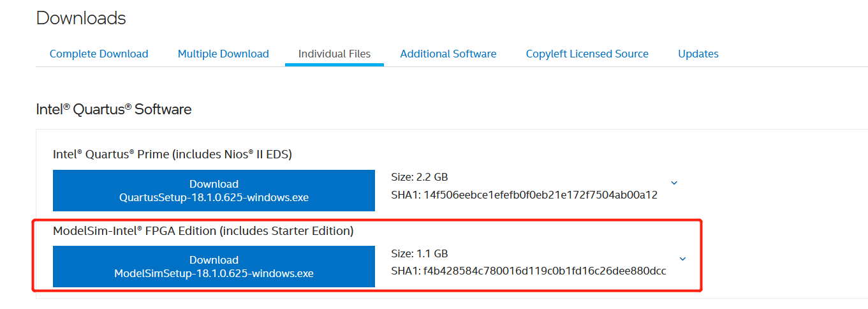Switch to the Updates tab
This screenshot has width=868, height=309.
point(698,54)
